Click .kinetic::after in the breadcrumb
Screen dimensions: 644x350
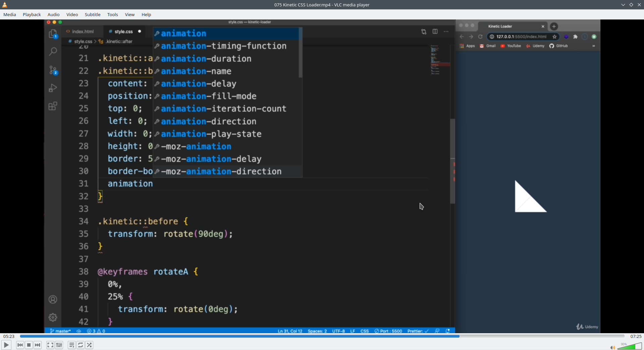coord(119,41)
